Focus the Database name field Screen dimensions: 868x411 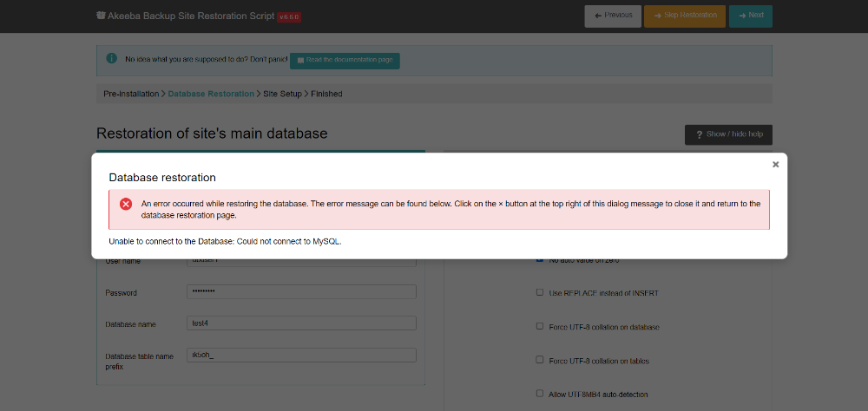(301, 323)
